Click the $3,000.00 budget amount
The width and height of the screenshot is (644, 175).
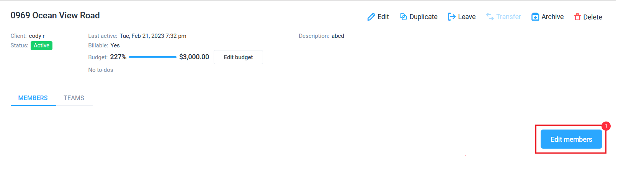point(194,57)
